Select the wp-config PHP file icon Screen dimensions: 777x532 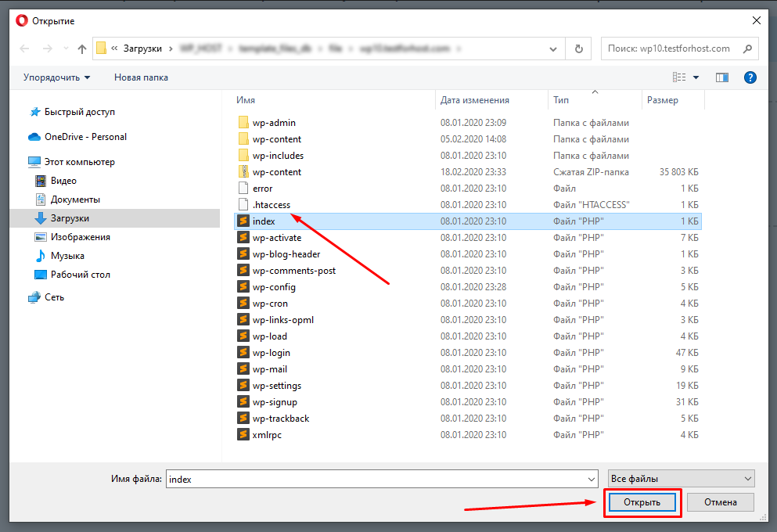click(x=243, y=287)
